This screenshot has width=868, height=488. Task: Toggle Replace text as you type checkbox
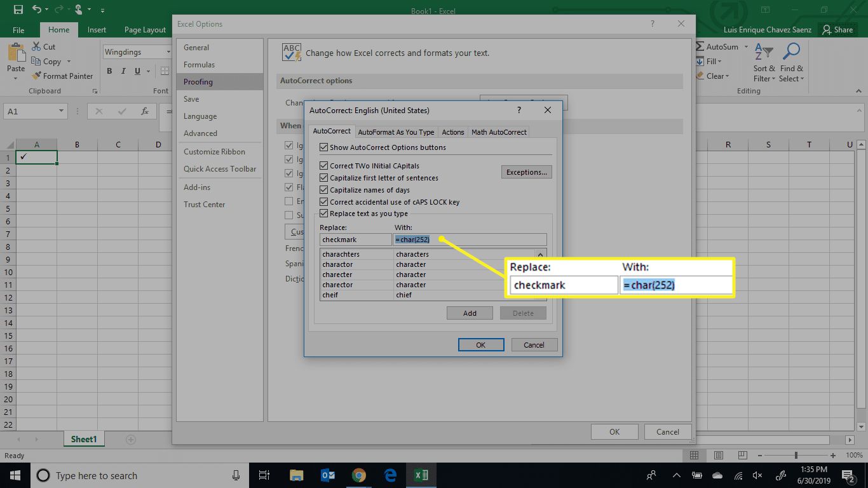(x=324, y=213)
